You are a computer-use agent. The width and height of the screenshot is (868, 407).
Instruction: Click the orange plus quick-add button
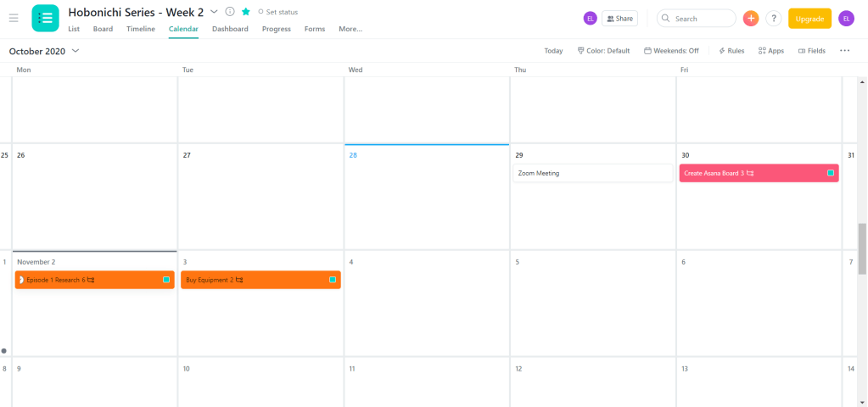(x=750, y=19)
